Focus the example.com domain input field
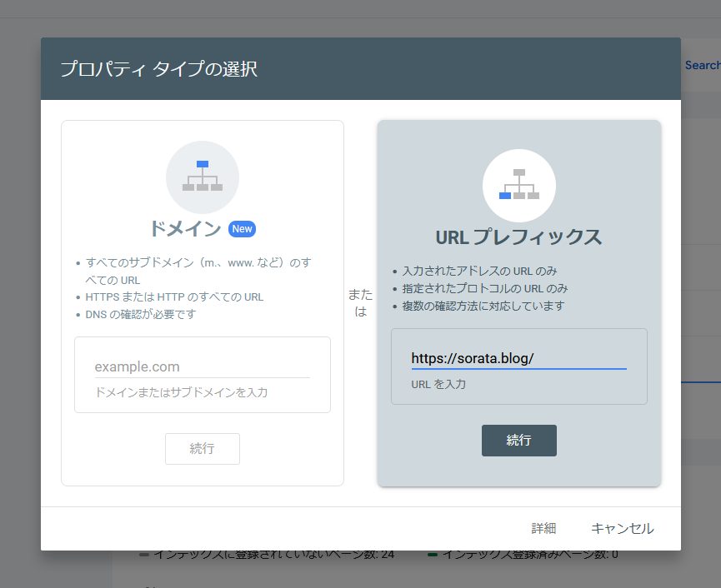The image size is (721, 588). (203, 367)
